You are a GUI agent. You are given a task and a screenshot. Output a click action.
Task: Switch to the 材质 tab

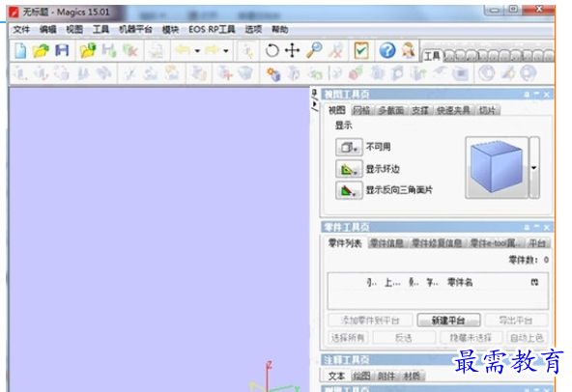pyautogui.click(x=412, y=376)
